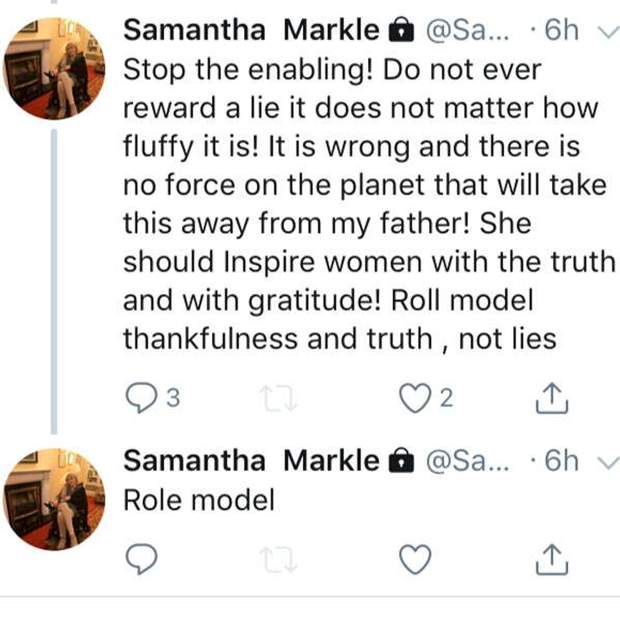Open options chevron on first tweet
The width and height of the screenshot is (620, 620).
coord(603,32)
